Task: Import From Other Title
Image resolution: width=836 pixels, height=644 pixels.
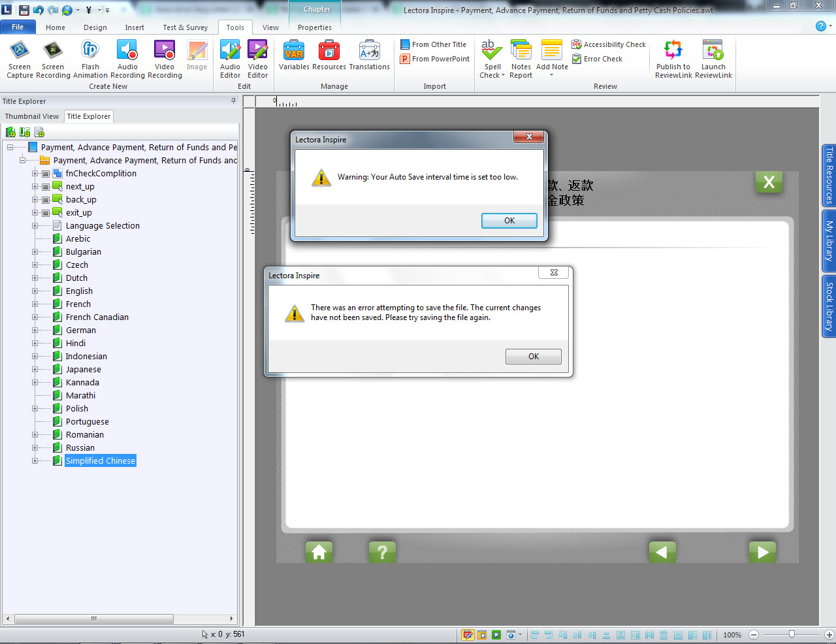Action: pyautogui.click(x=434, y=44)
